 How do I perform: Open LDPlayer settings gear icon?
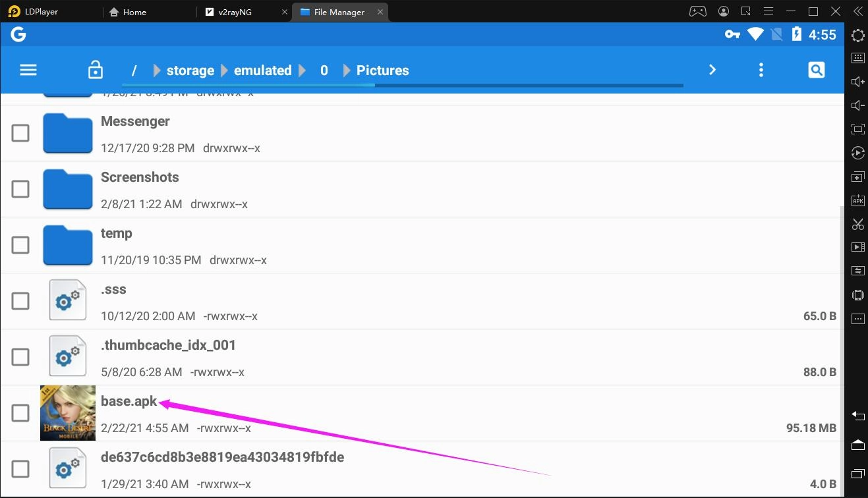[x=857, y=36]
